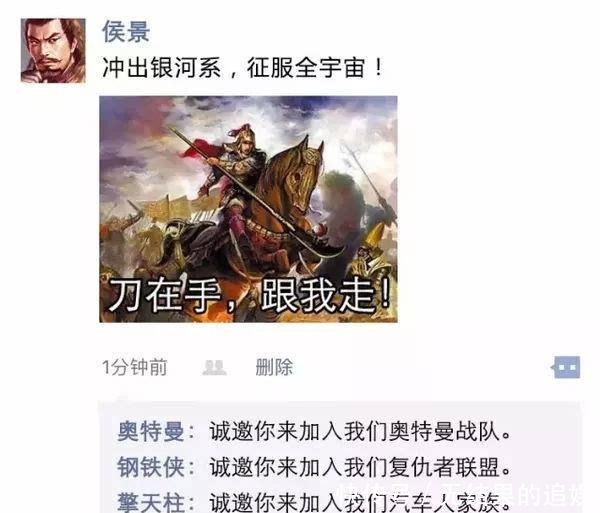The height and width of the screenshot is (513, 600).
Task: Open the username 侯景 link
Action: (126, 31)
